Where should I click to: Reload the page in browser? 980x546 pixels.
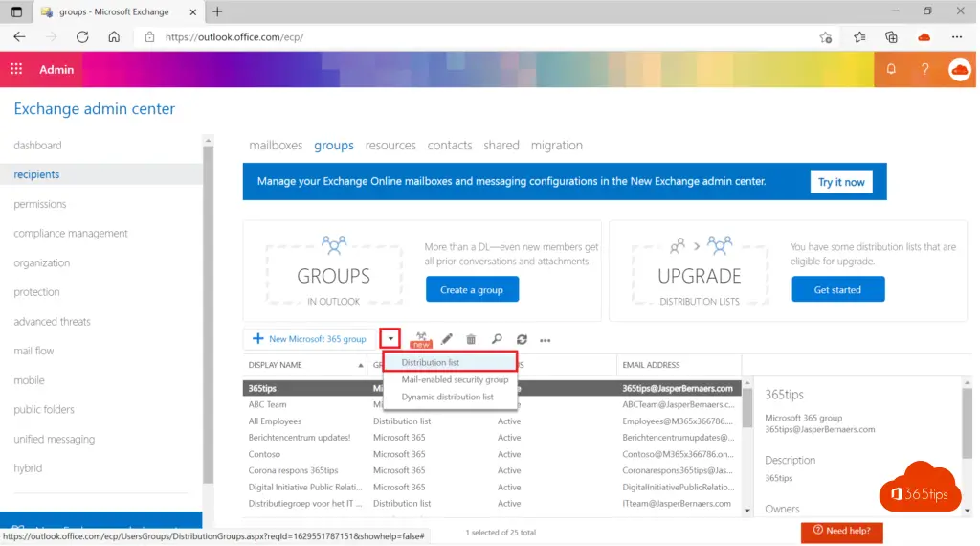(82, 37)
